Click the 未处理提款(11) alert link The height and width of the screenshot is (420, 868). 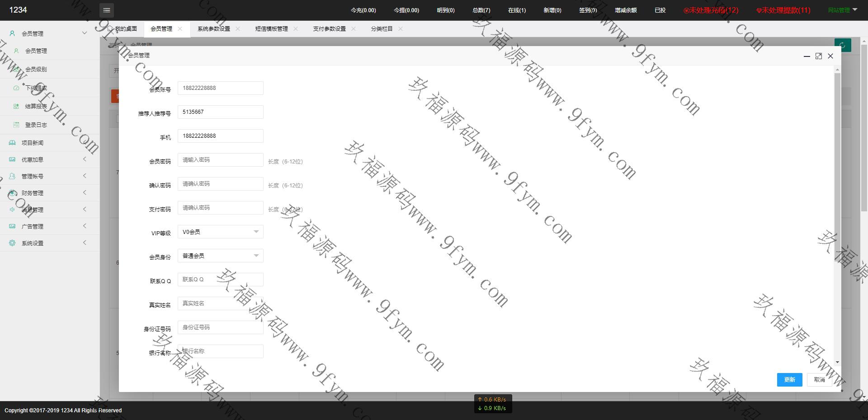tap(783, 10)
